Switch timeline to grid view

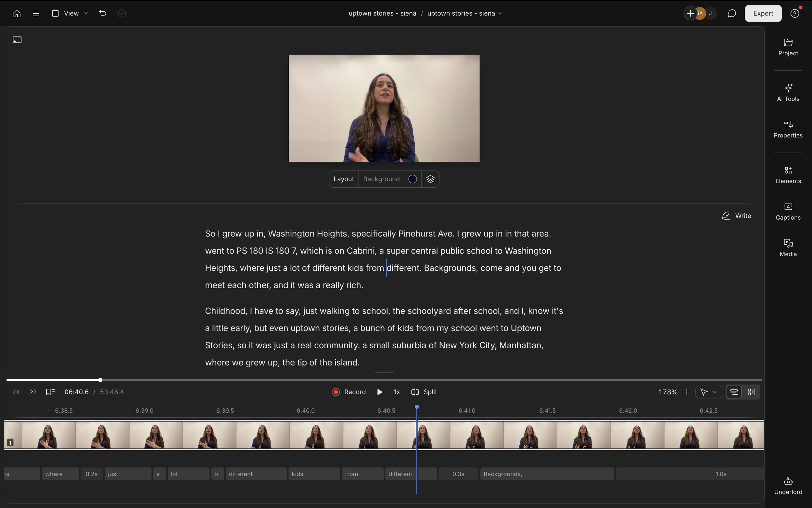[751, 392]
